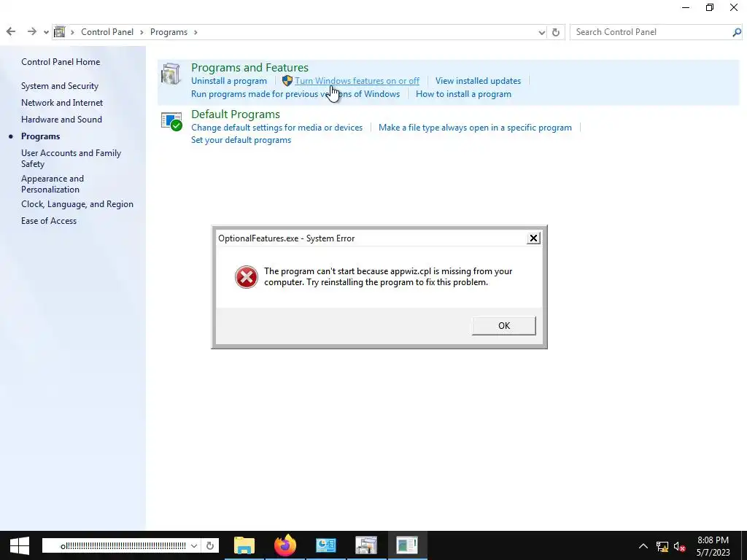747x560 pixels.
Task: Click the Default Programs icon
Action: (171, 122)
